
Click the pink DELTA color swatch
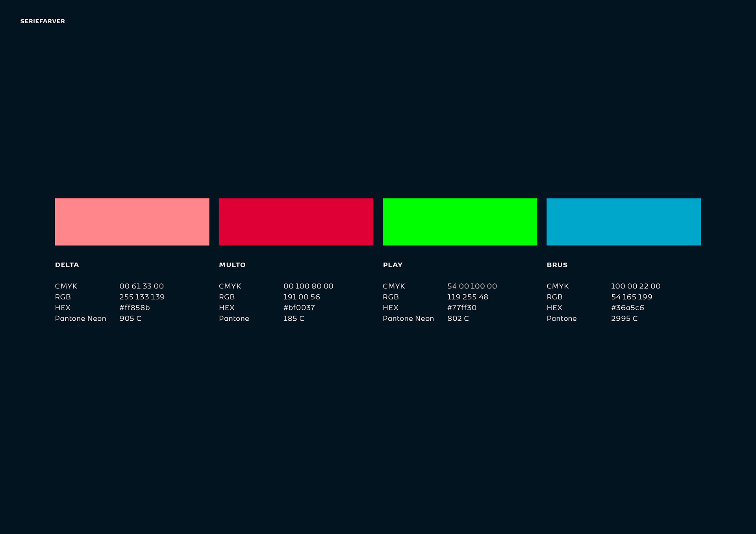click(132, 222)
